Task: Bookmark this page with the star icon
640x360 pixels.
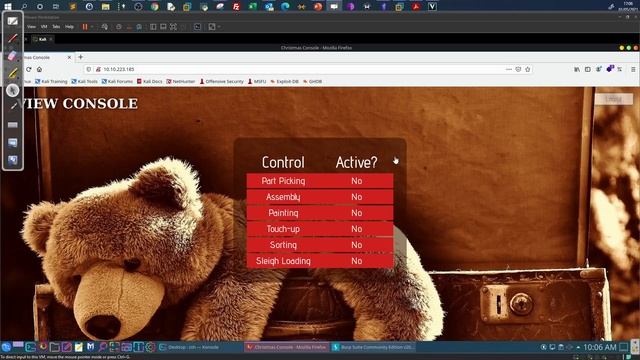Action: click(528, 69)
